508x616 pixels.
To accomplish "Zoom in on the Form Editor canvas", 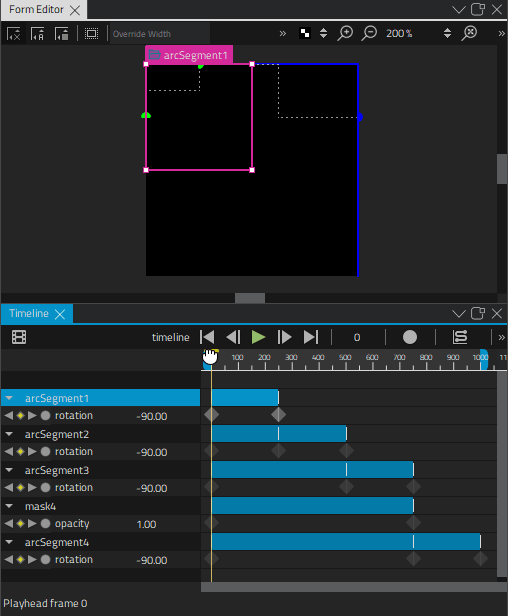I will click(x=345, y=33).
